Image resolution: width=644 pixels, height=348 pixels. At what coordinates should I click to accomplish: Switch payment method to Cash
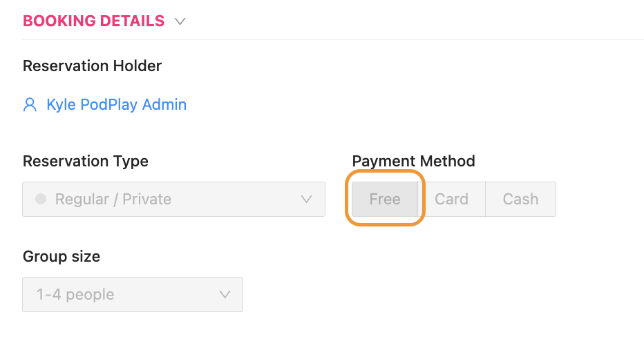pyautogui.click(x=520, y=199)
